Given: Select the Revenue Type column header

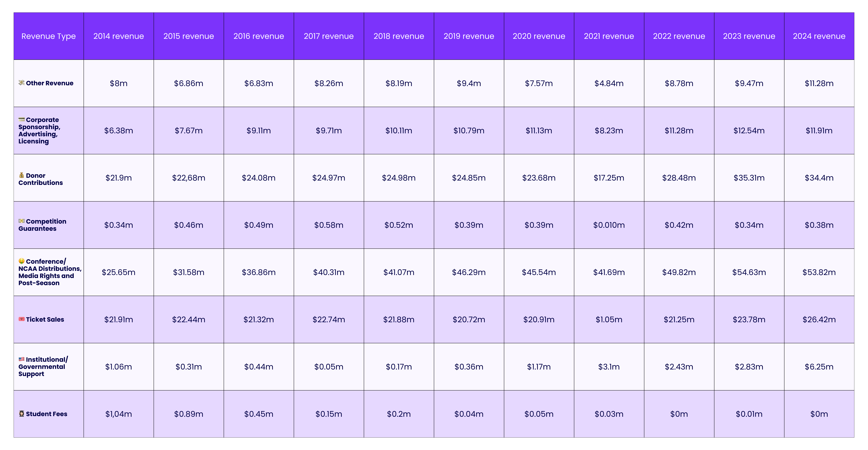Looking at the screenshot, I should pyautogui.click(x=49, y=36).
